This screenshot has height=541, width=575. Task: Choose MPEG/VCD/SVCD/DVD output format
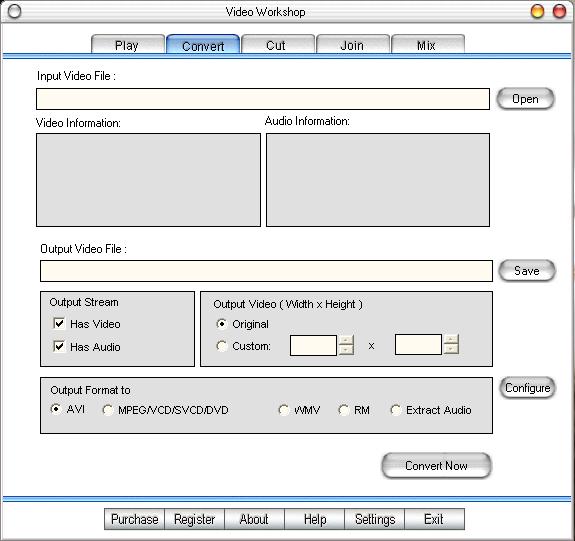tap(108, 410)
